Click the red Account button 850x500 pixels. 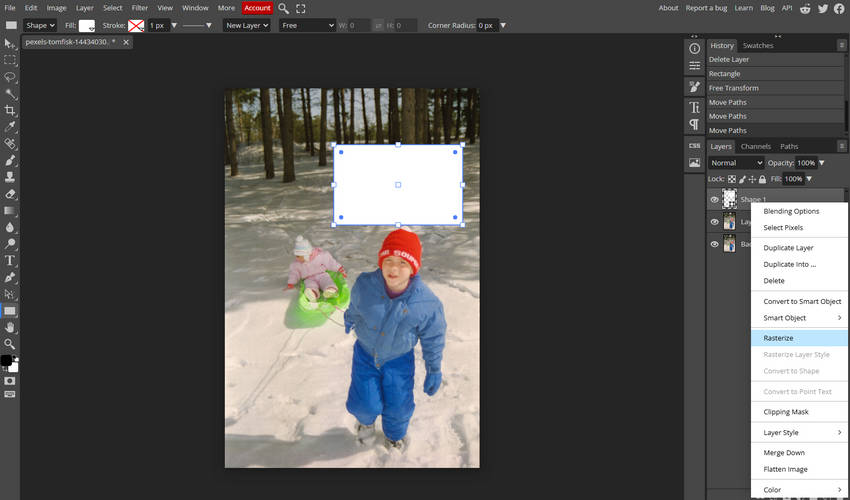coord(257,8)
